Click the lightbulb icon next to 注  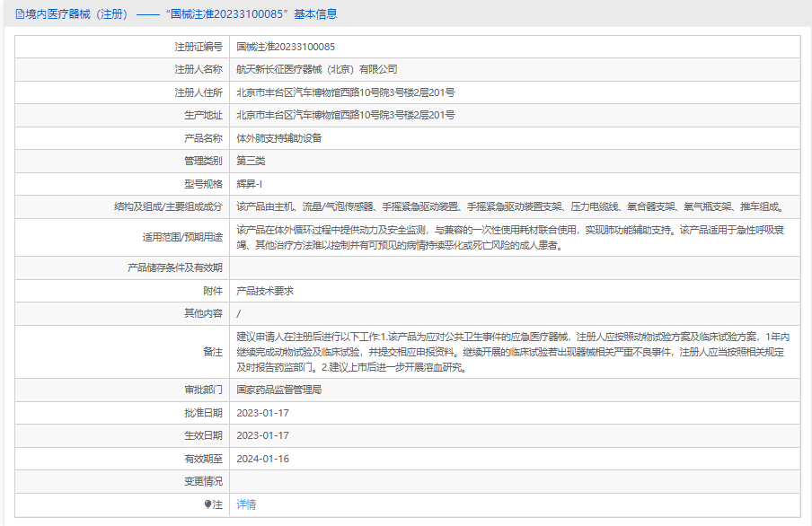click(207, 504)
